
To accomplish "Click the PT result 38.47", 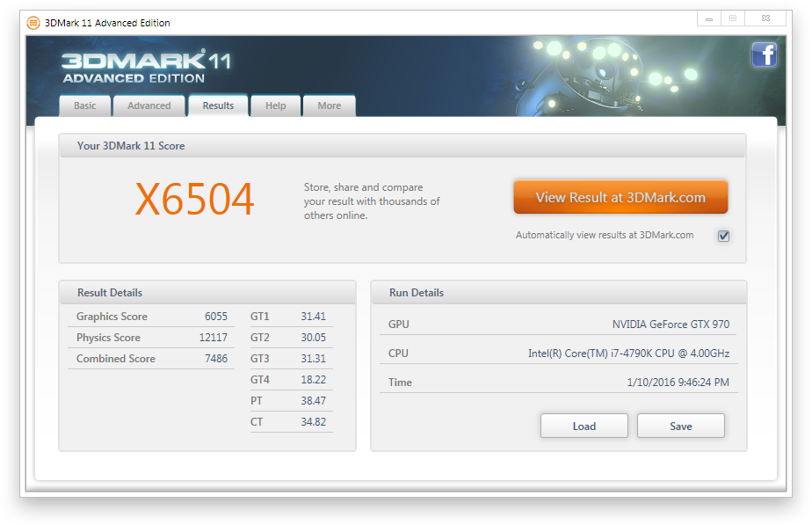I will pos(314,401).
